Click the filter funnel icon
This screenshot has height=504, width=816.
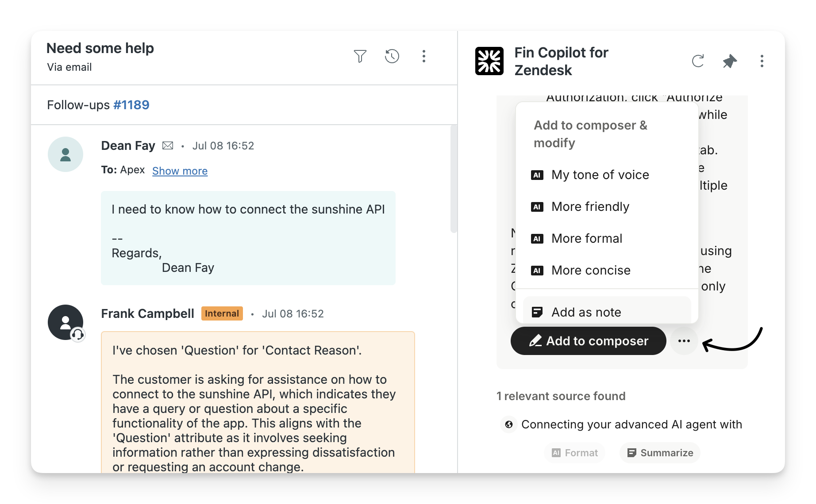pos(360,56)
